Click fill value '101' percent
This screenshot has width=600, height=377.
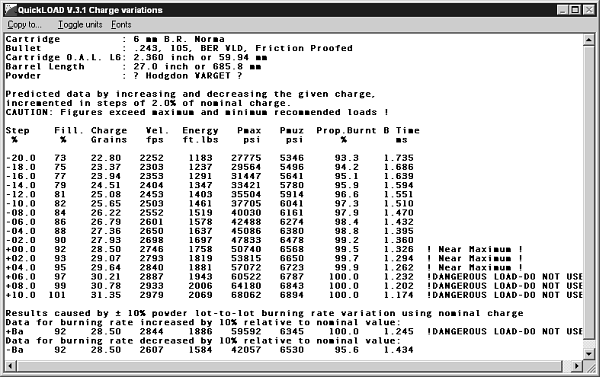(57, 295)
